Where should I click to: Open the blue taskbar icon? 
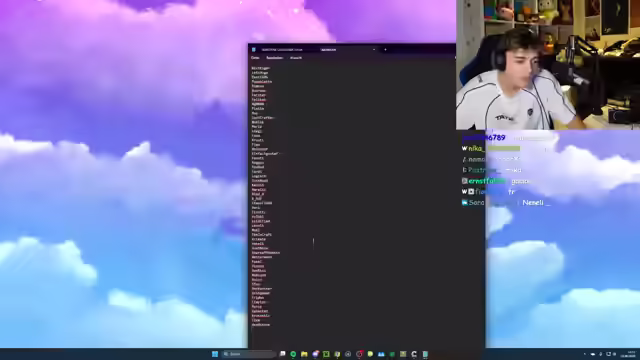point(381,354)
